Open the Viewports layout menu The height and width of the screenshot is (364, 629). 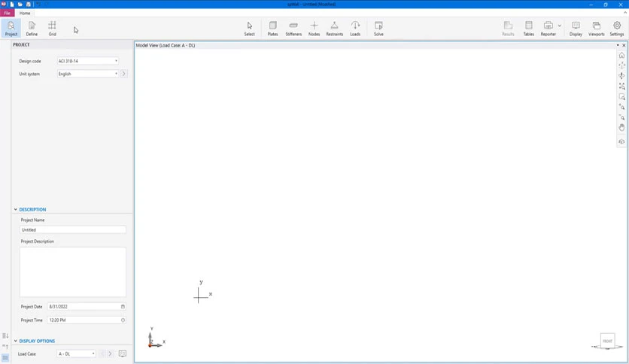pyautogui.click(x=596, y=29)
